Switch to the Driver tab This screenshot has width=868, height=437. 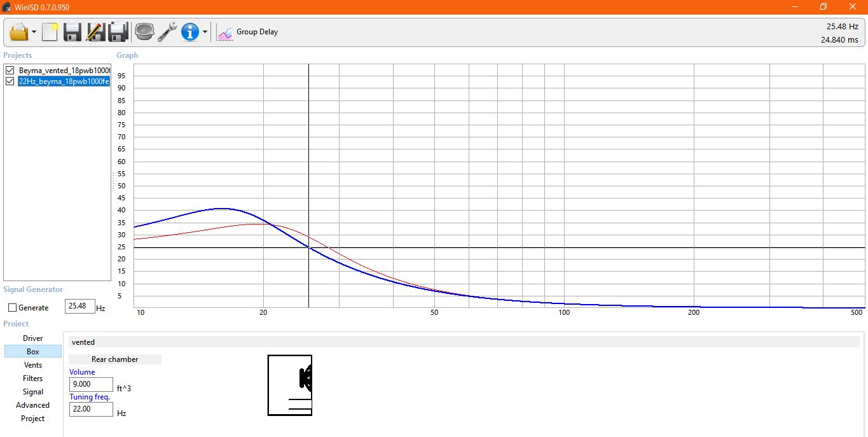[x=33, y=338]
